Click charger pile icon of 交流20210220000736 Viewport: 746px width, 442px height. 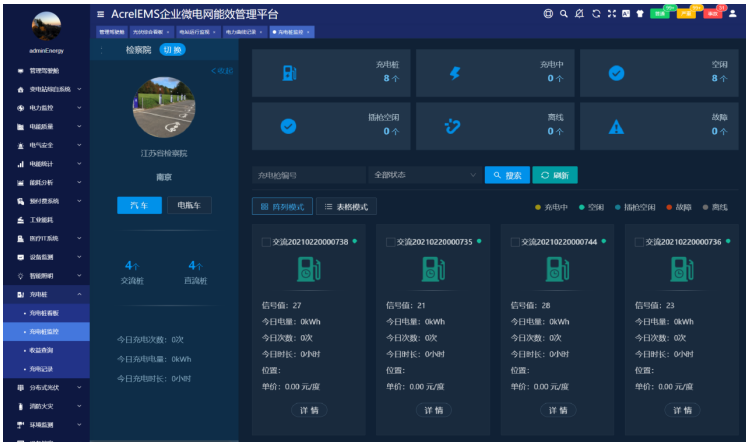coord(682,269)
